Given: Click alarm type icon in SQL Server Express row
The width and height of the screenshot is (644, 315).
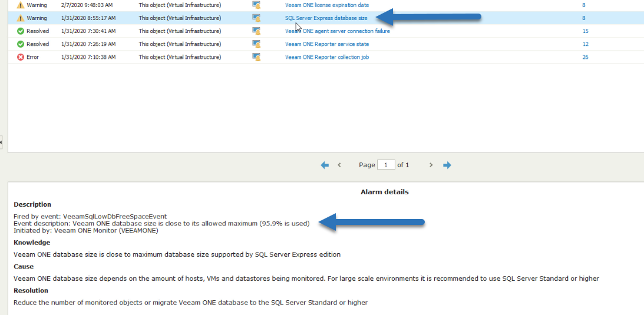Looking at the screenshot, I should [256, 18].
